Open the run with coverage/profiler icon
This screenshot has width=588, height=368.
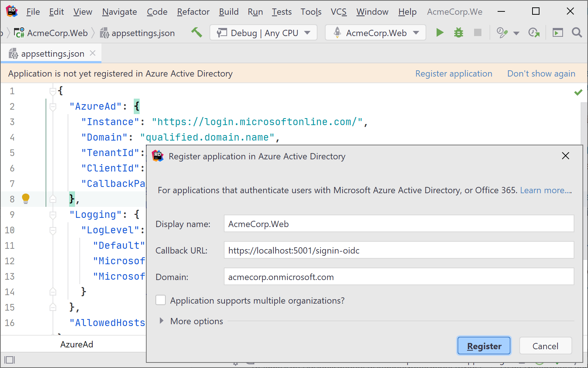point(502,33)
